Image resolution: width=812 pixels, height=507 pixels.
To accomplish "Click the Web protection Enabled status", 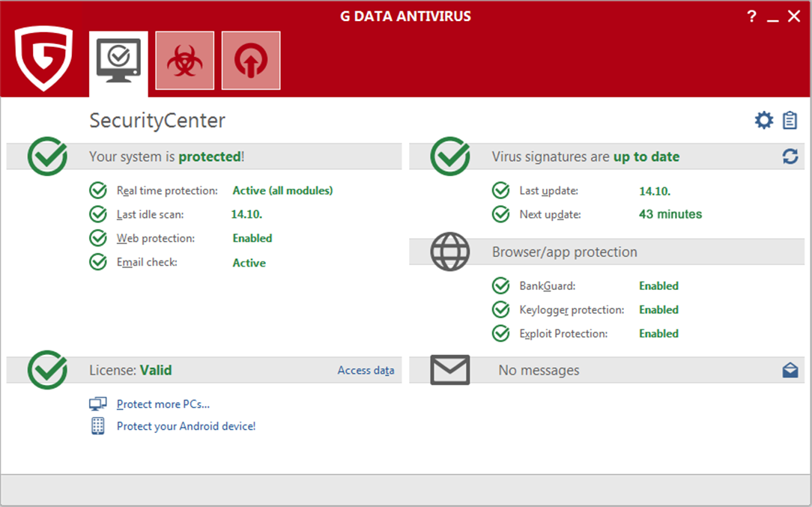I will coord(252,238).
